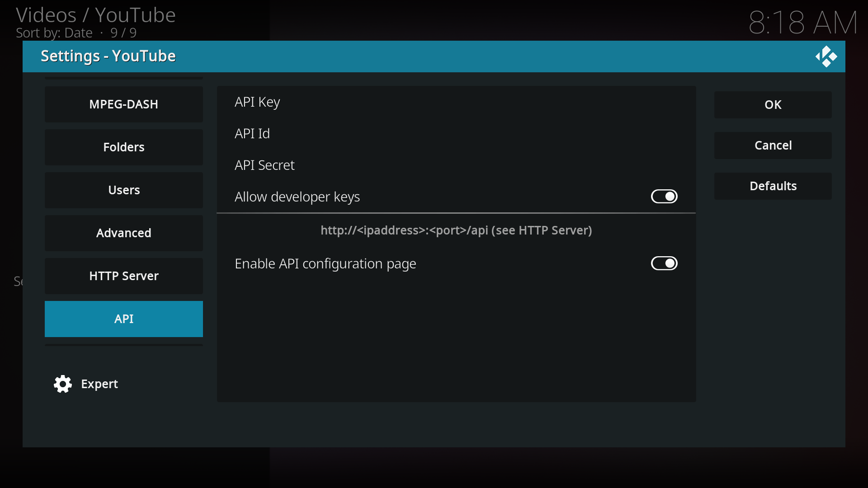This screenshot has width=868, height=488.
Task: Select the API settings category
Action: coord(123,319)
